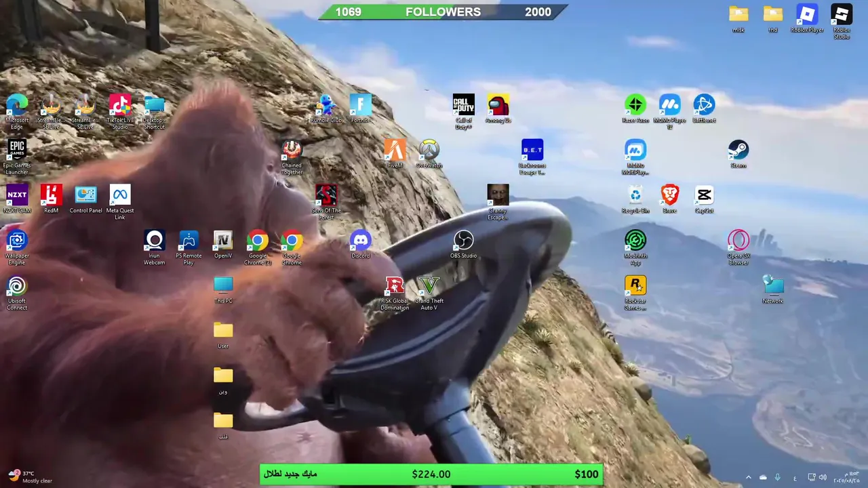Switch input language via the tray indicator
The height and width of the screenshot is (488, 868).
pos(795,477)
